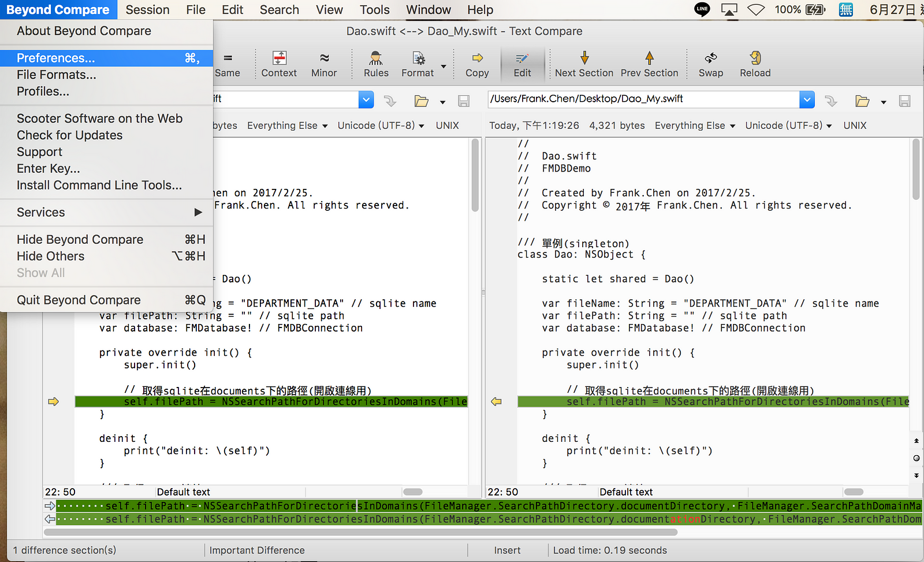Click the Copy arrow toolbar icon

(x=477, y=64)
